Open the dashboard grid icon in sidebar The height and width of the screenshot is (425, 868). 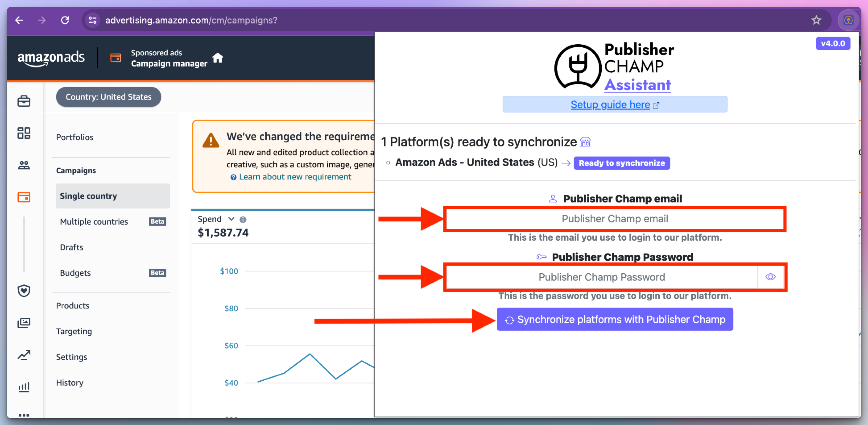24,133
